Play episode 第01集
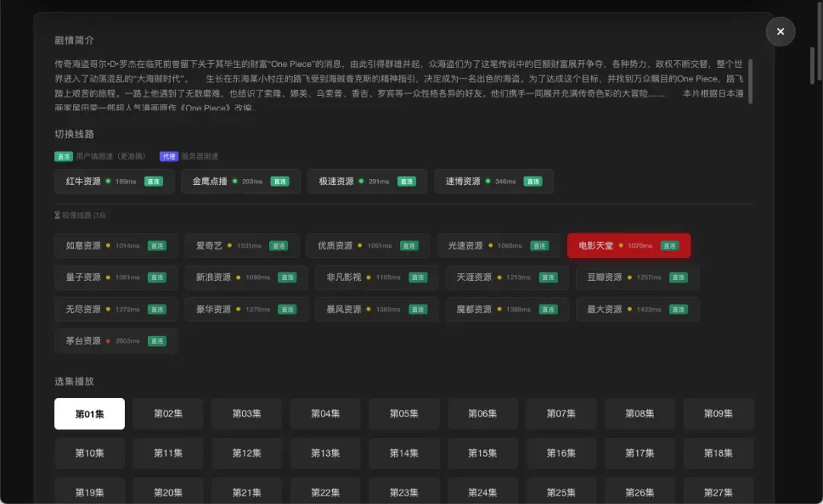The width and height of the screenshot is (823, 504). pos(89,413)
